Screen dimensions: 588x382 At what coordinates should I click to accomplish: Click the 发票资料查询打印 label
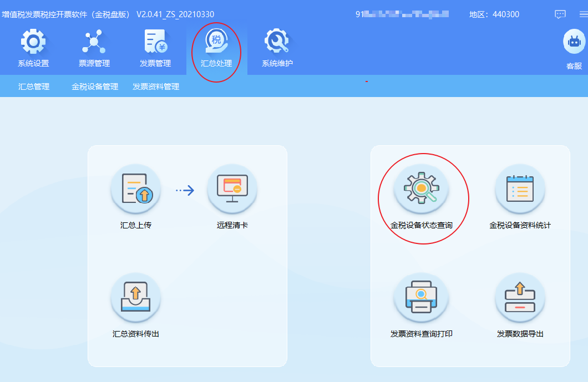click(x=422, y=334)
